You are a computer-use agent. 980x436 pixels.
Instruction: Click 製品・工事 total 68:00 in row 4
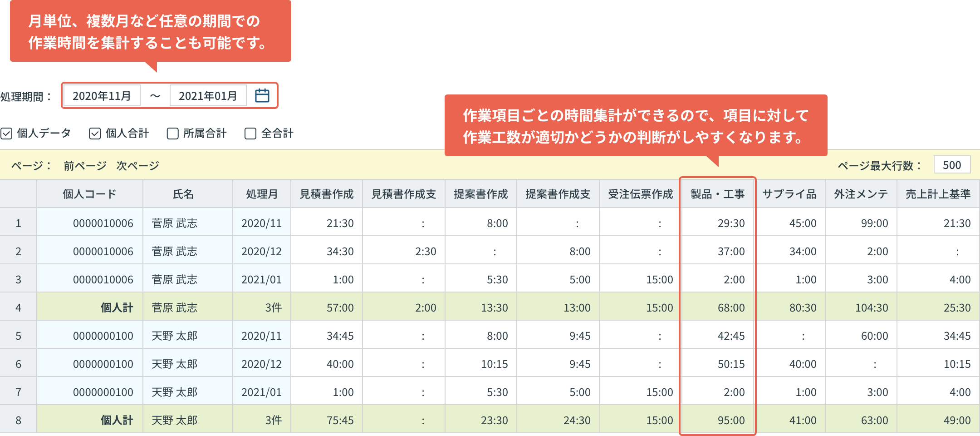(x=731, y=307)
